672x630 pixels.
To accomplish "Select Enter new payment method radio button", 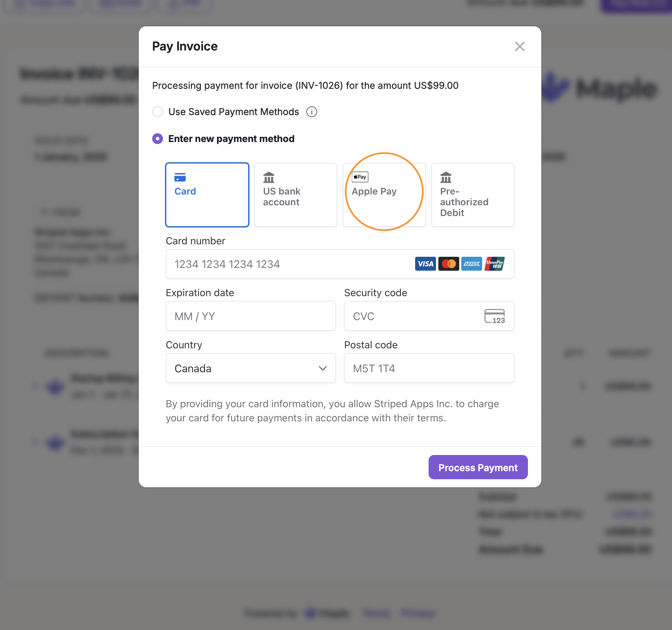I will coord(158,139).
